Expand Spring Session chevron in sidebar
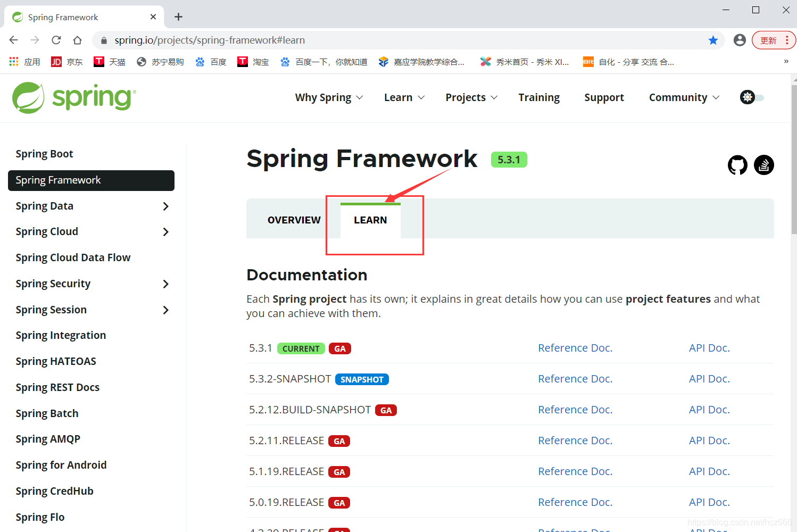Viewport: 797px width, 532px height. tap(165, 310)
